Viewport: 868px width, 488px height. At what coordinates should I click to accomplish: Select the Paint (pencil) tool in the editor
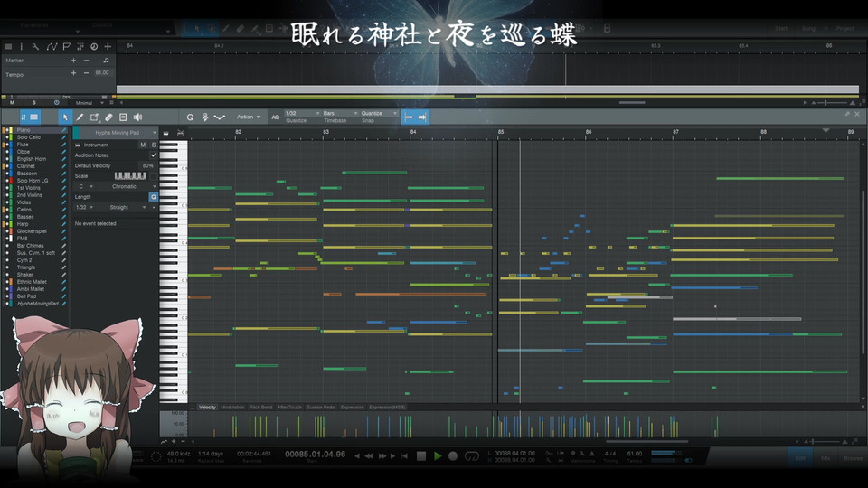point(80,117)
